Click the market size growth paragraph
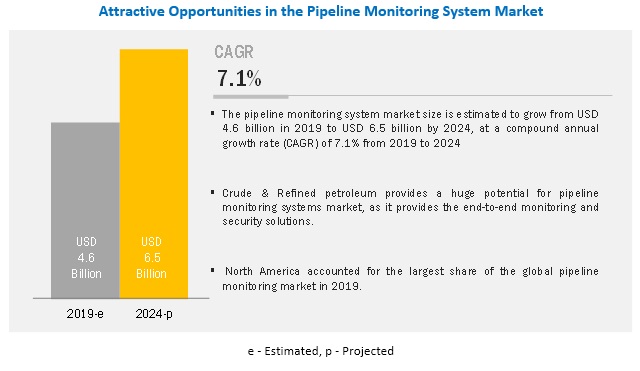640x371 pixels. pyautogui.click(x=410, y=129)
